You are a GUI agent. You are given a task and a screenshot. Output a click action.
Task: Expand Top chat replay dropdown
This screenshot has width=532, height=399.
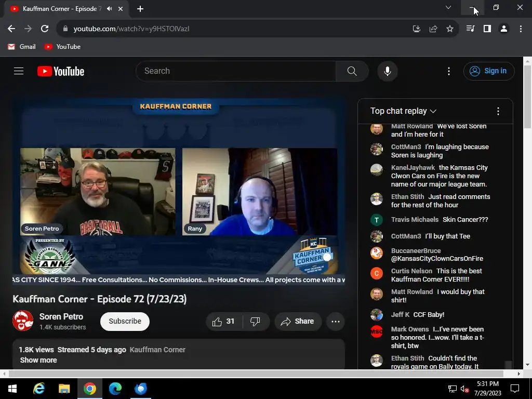[403, 111]
